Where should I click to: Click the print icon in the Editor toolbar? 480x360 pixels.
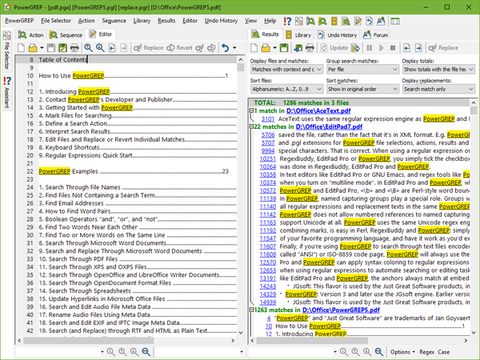coord(74,48)
